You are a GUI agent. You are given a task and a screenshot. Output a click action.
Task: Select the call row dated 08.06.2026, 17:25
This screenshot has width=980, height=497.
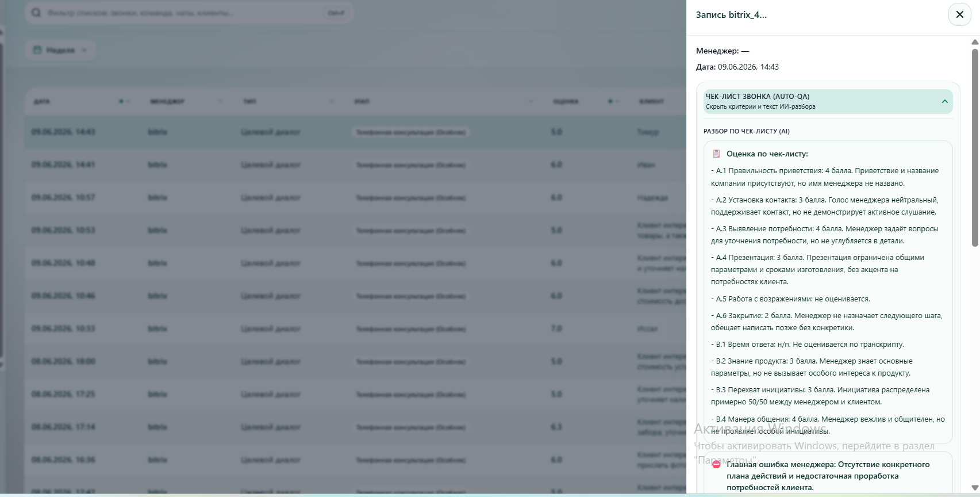(x=355, y=394)
